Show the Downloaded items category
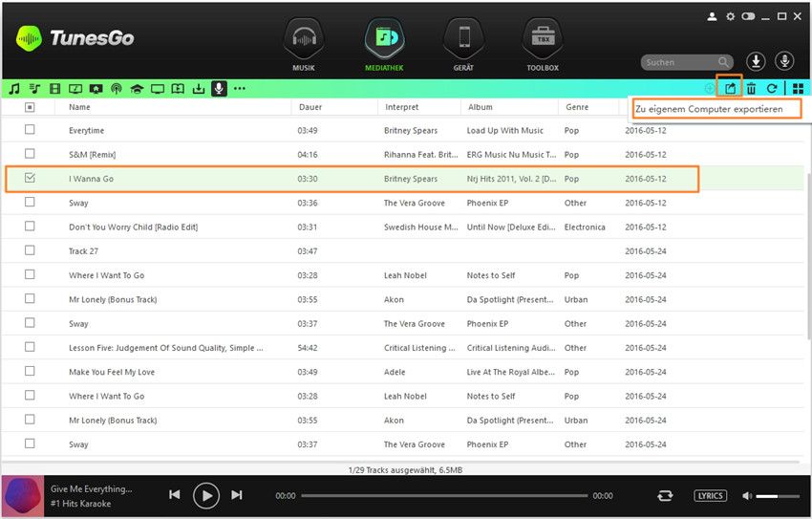This screenshot has height=519, width=812. 199,89
